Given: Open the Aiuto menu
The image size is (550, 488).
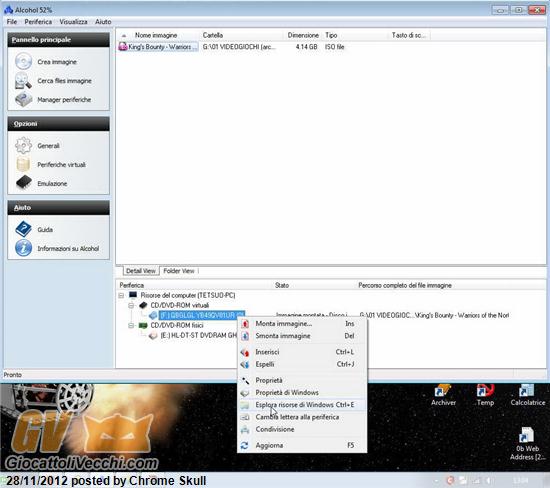Looking at the screenshot, I should click(x=103, y=22).
